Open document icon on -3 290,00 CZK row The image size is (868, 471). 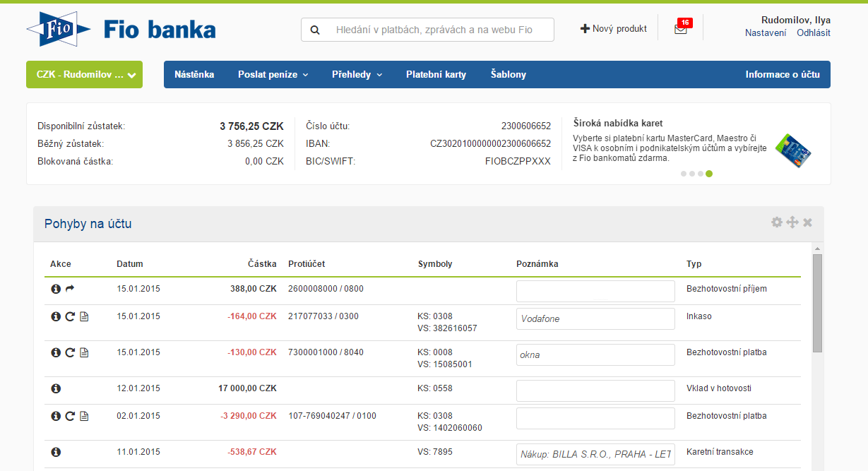pyautogui.click(x=84, y=416)
